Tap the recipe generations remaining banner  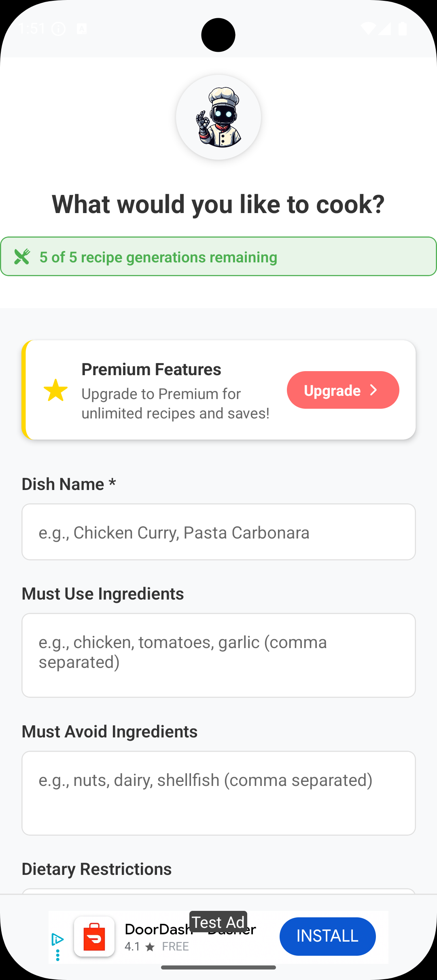(x=218, y=257)
